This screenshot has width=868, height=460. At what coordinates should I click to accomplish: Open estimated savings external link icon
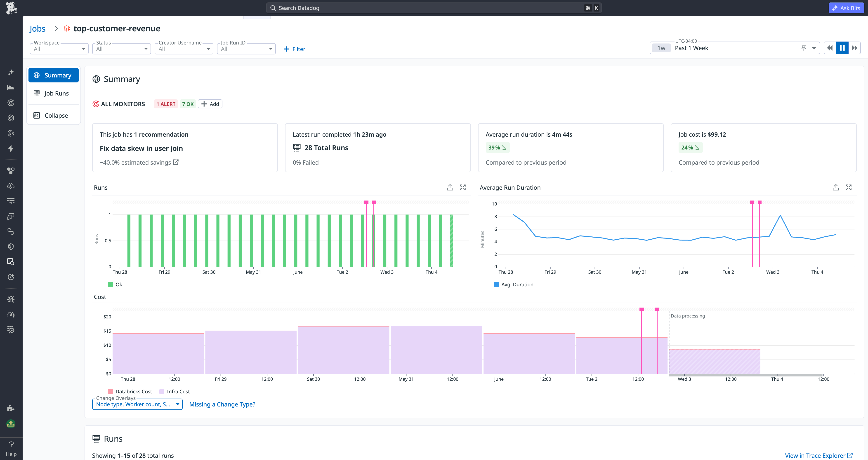coord(176,162)
